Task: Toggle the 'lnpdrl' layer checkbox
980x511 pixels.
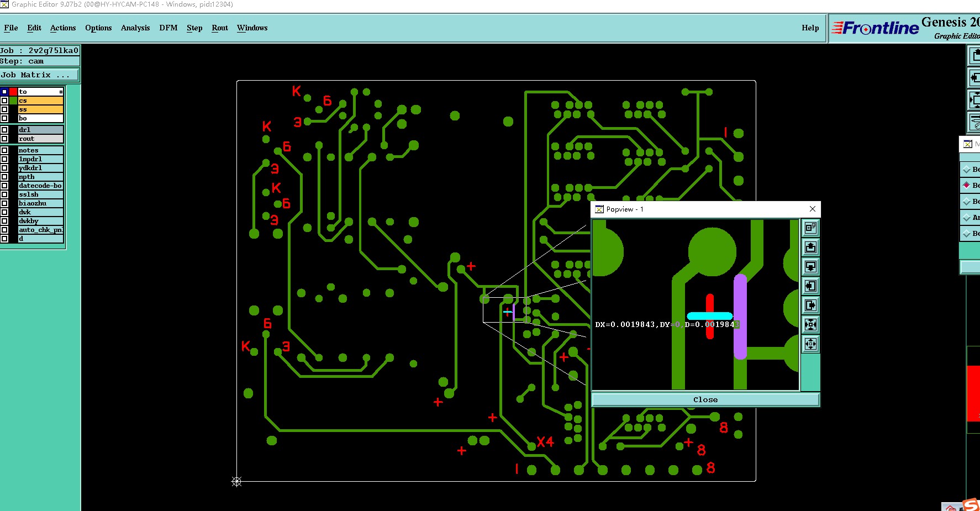Action: coord(4,159)
